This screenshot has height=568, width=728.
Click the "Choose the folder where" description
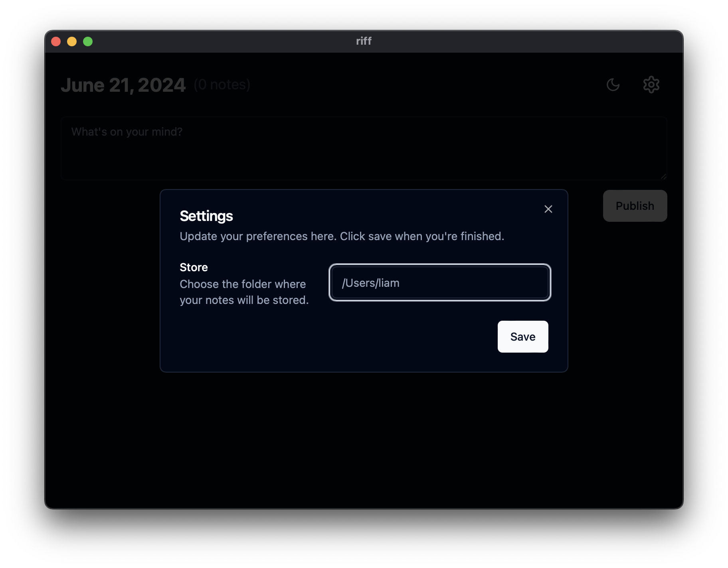[243, 284]
